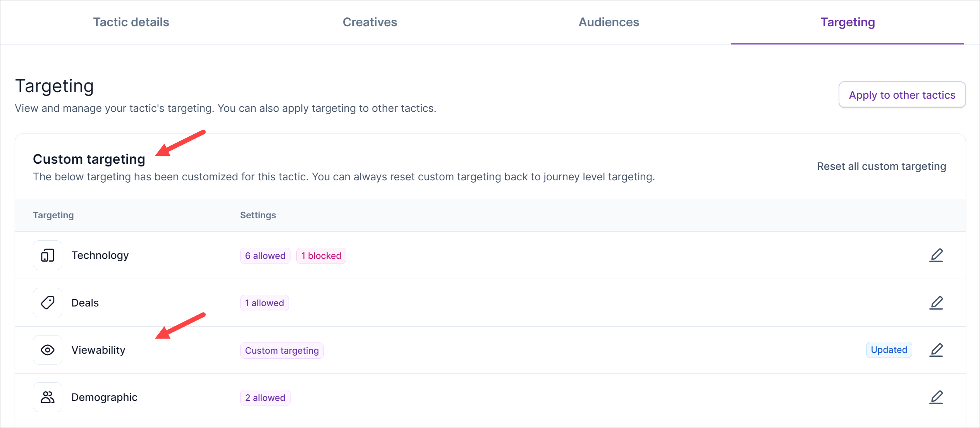Click the 1 allowed Deals badge
This screenshot has height=428, width=980.
264,303
